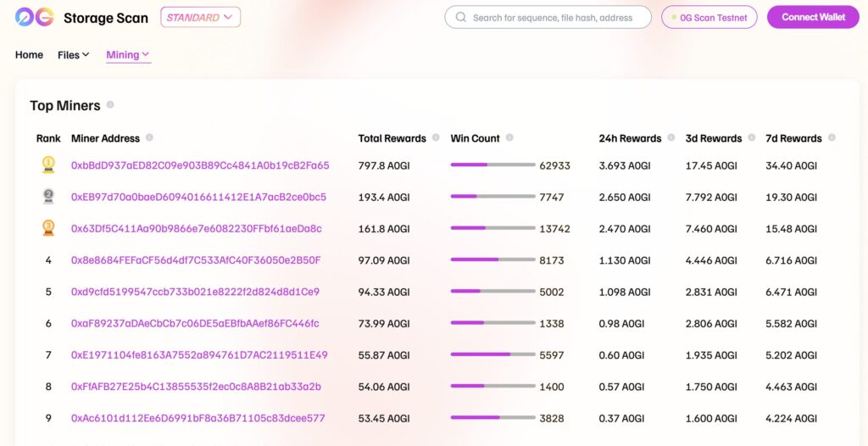This screenshot has width=868, height=446.
Task: Open miner address 0xd9cfd5199547ccb733b021e8222f2d824d8d1Ce9
Action: pyautogui.click(x=196, y=292)
